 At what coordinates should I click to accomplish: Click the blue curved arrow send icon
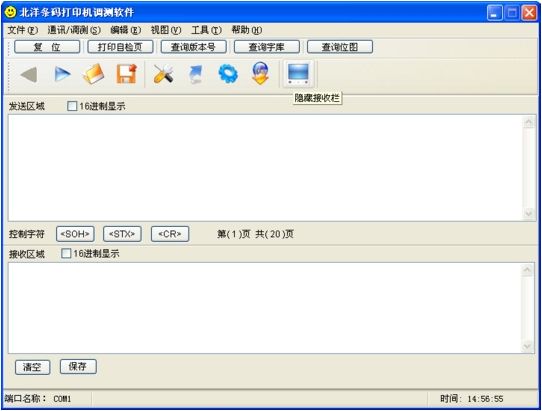196,75
